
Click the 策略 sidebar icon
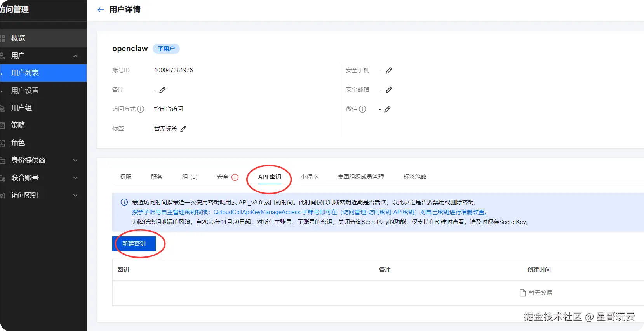[2, 125]
